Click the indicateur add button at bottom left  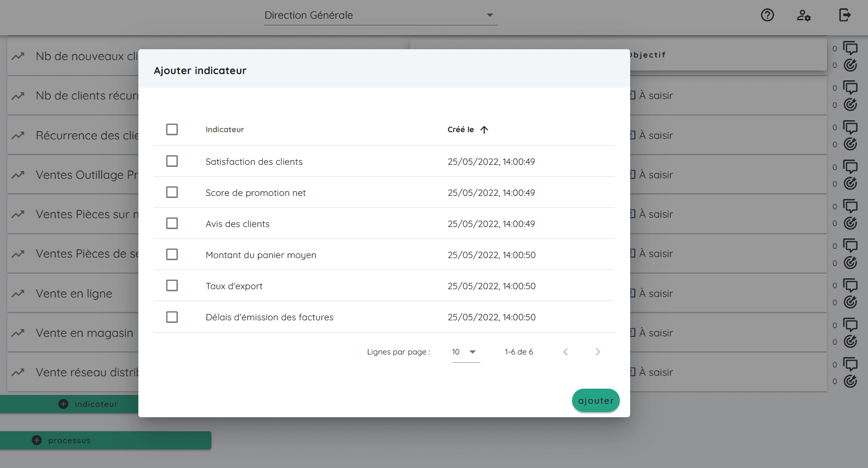[63, 404]
